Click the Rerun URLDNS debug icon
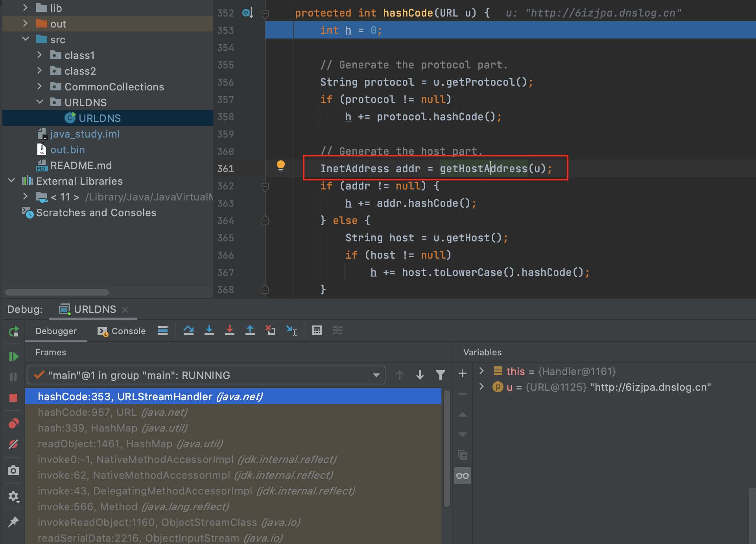Image resolution: width=756 pixels, height=544 pixels. pos(13,331)
